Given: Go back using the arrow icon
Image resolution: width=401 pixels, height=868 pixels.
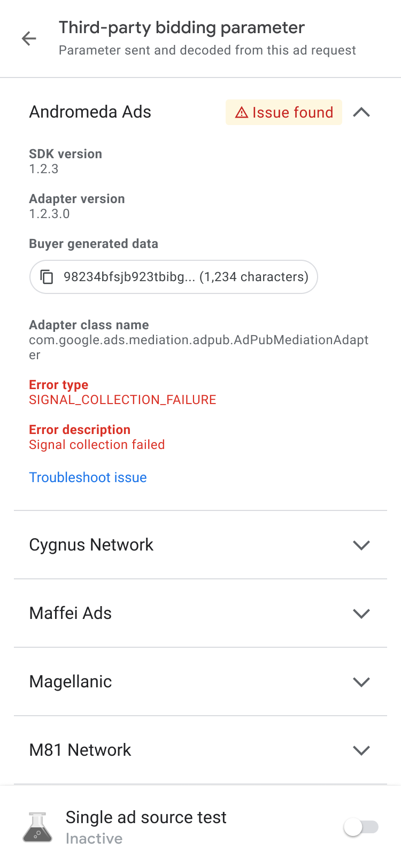Looking at the screenshot, I should pyautogui.click(x=29, y=38).
